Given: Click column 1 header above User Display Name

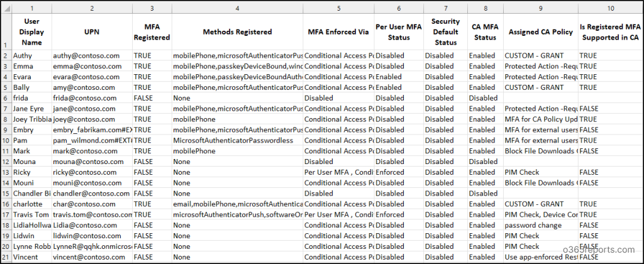Looking at the screenshot, I should tap(31, 8).
